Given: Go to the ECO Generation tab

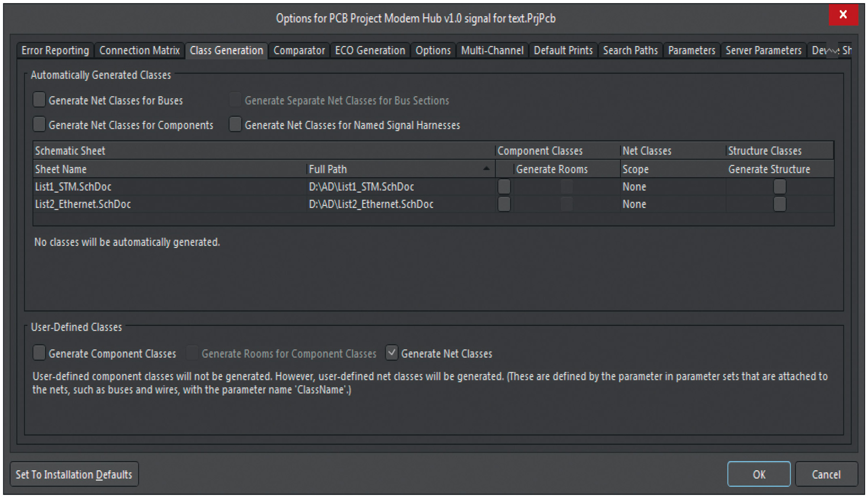Looking at the screenshot, I should coord(370,50).
